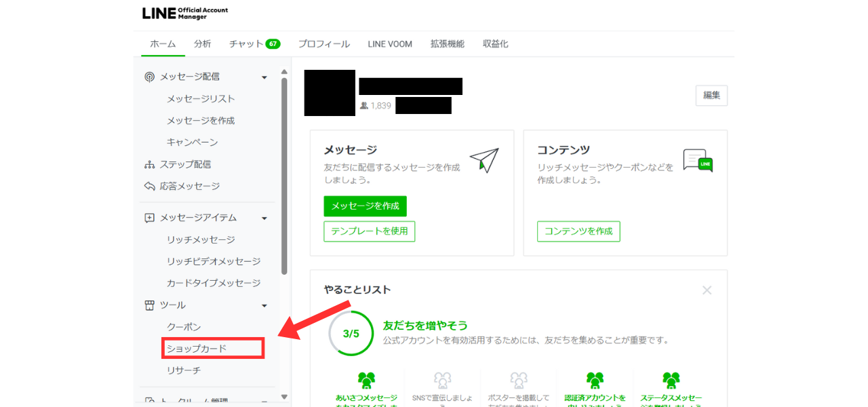
Task: Collapse the メッセージ配信 section arrow
Action: tap(264, 77)
